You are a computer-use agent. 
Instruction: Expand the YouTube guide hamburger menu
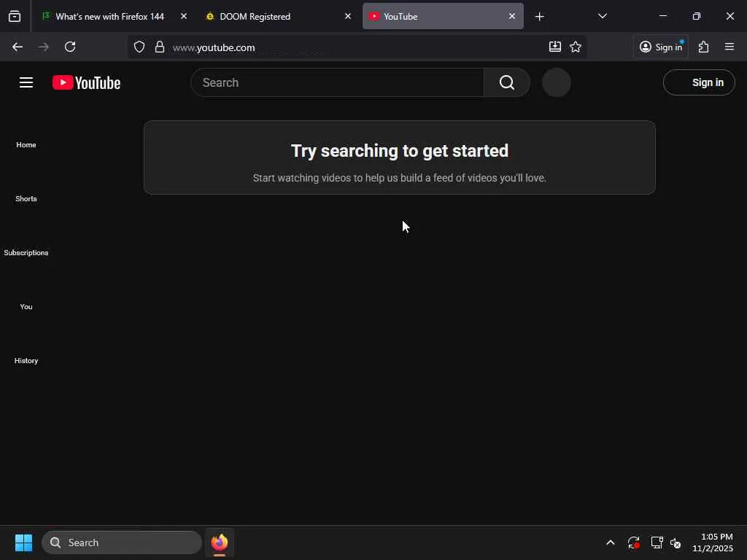(x=26, y=82)
